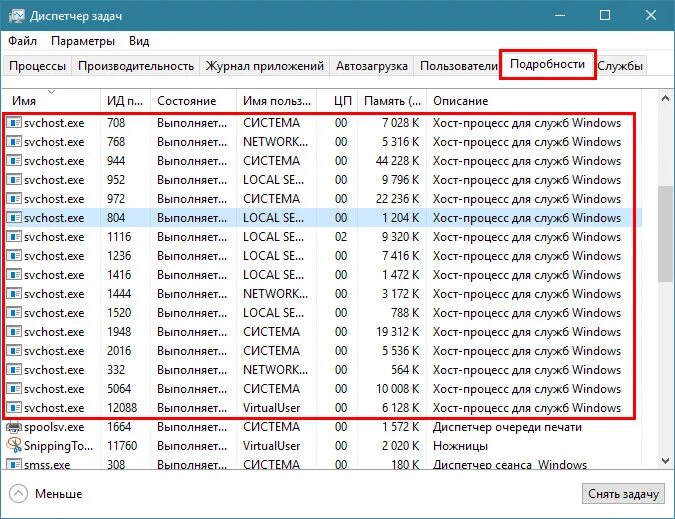Click description Диспетчер очереди печати
675x519 pixels.
point(507,427)
